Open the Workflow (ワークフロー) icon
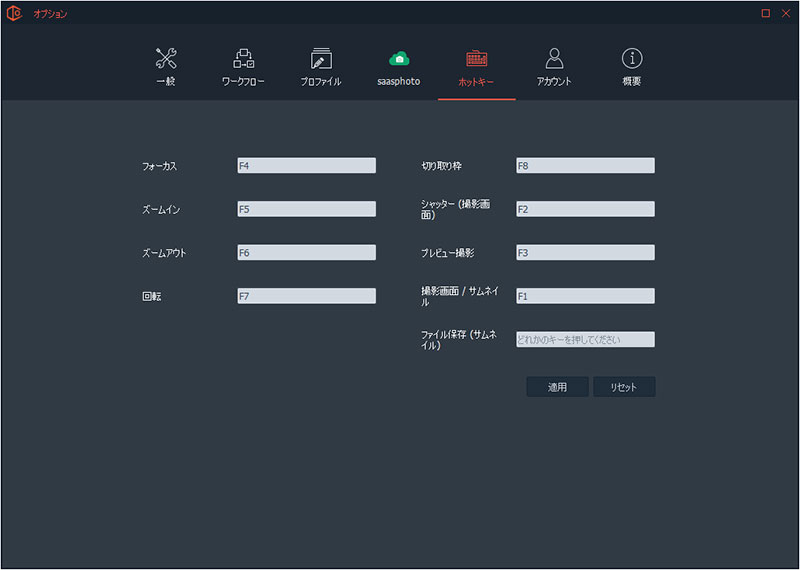Image resolution: width=800 pixels, height=570 pixels. [243, 58]
